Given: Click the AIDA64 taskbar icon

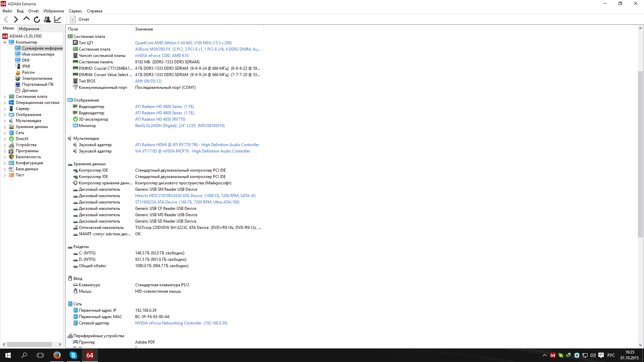Looking at the screenshot, I should point(90,355).
